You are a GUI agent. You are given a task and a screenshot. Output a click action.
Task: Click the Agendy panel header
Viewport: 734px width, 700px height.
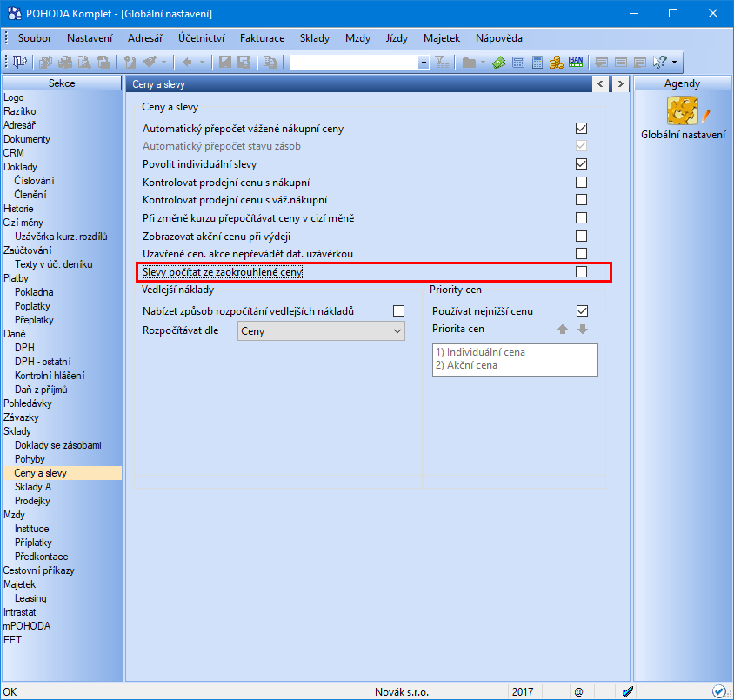682,83
